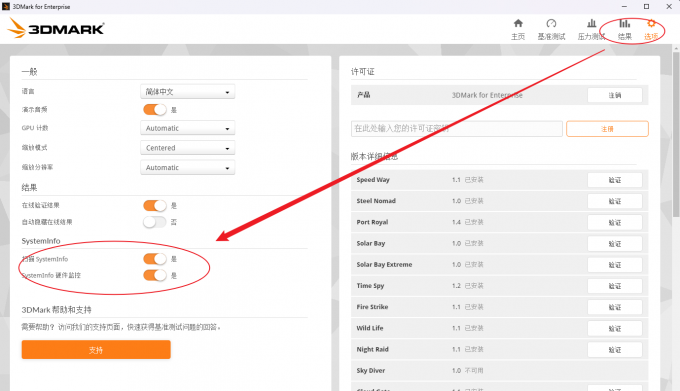Image resolution: width=680 pixels, height=391 pixels.
Task: Click the unregister button beside product
Action: coord(615,95)
